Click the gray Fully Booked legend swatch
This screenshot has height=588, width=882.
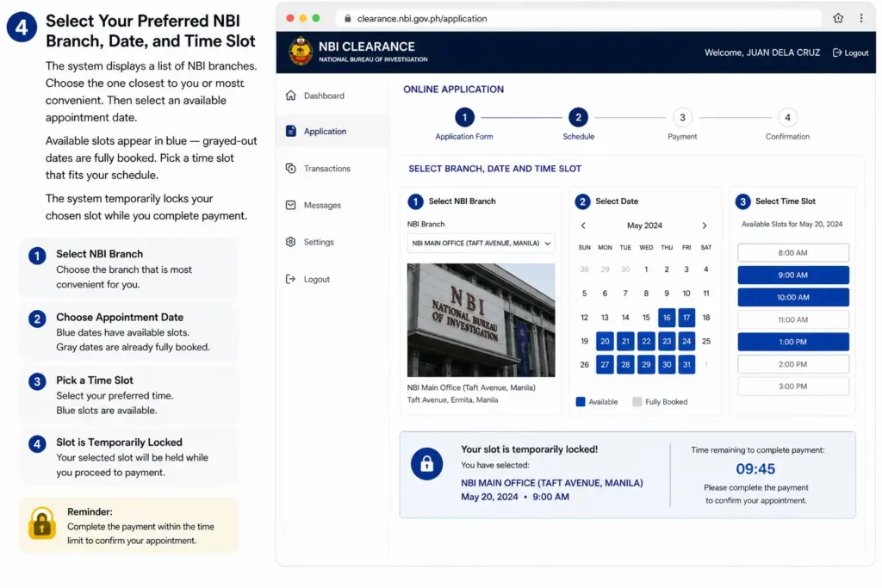(637, 402)
